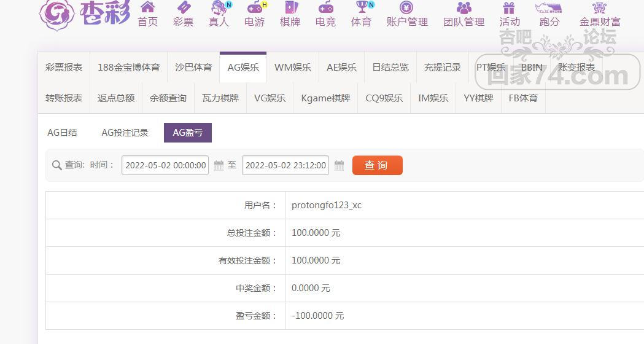The height and width of the screenshot is (344, 644).
Task: Open calendar picker for start time
Action: (219, 165)
